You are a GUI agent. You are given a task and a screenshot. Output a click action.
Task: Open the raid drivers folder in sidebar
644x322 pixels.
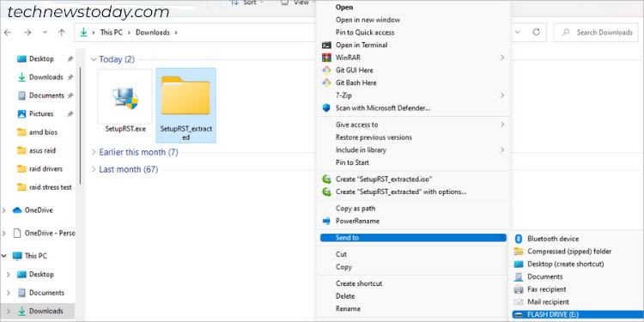(x=46, y=169)
